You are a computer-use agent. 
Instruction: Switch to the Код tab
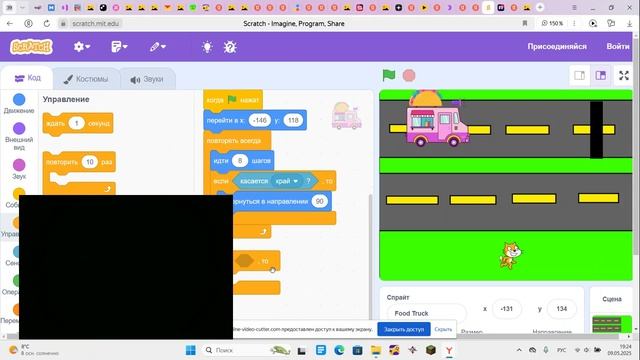(27, 78)
